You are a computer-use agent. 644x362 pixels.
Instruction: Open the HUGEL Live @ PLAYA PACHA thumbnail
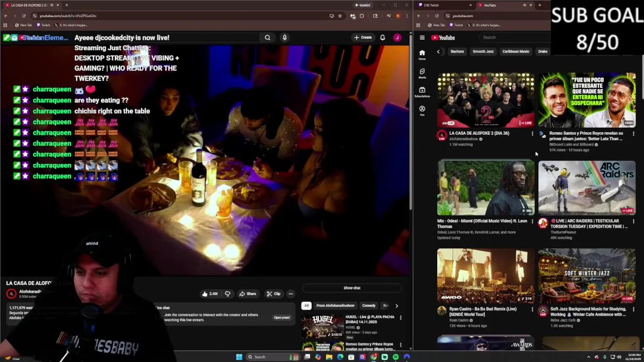322,326
